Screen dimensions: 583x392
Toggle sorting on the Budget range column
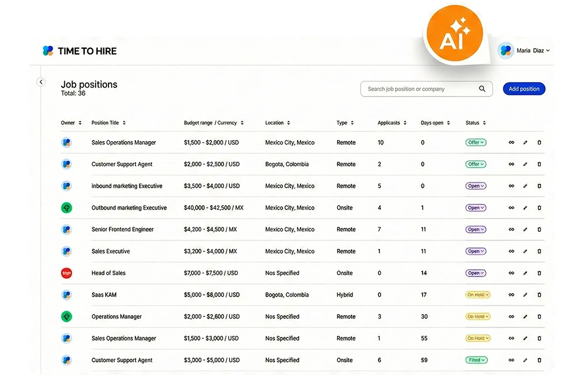tap(214, 123)
